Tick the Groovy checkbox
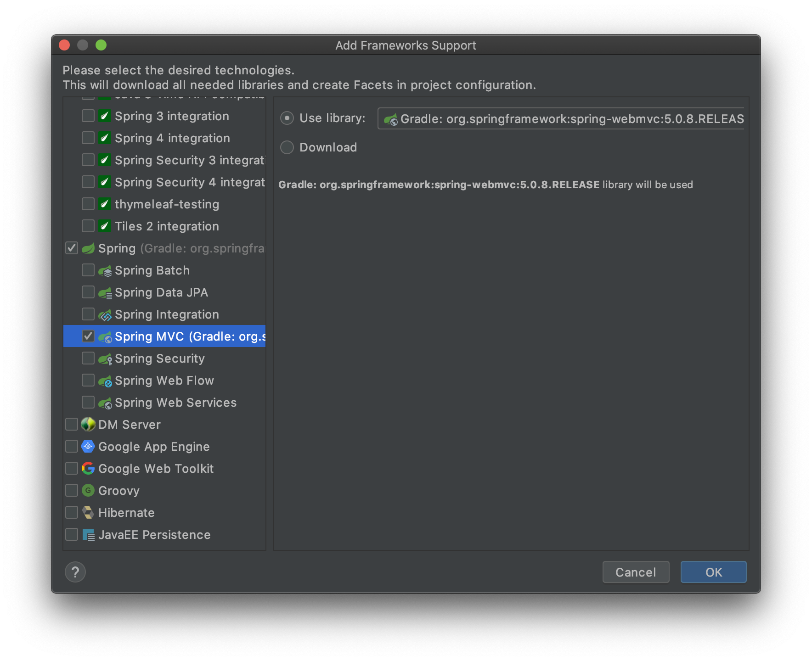The image size is (812, 661). point(72,490)
